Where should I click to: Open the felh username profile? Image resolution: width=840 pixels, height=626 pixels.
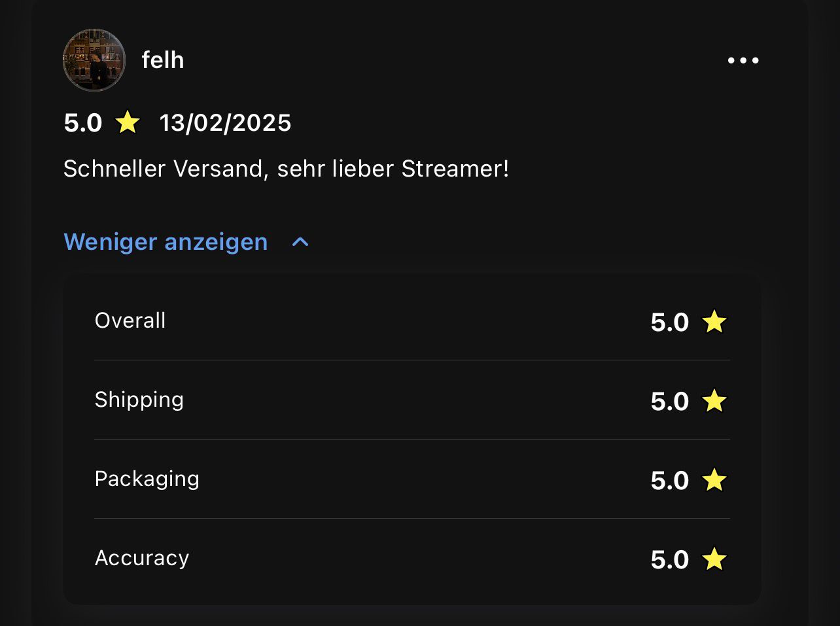pos(163,60)
